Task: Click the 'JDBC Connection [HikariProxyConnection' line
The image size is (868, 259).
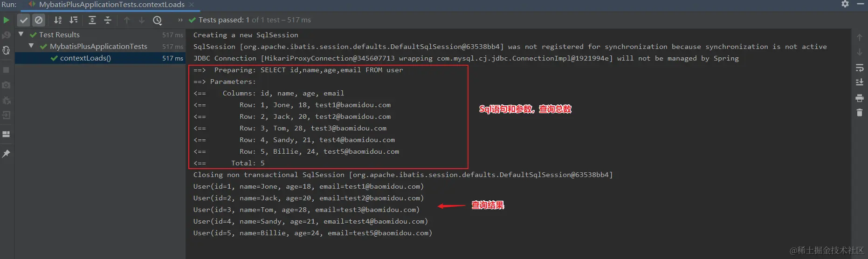Action: 466,58
